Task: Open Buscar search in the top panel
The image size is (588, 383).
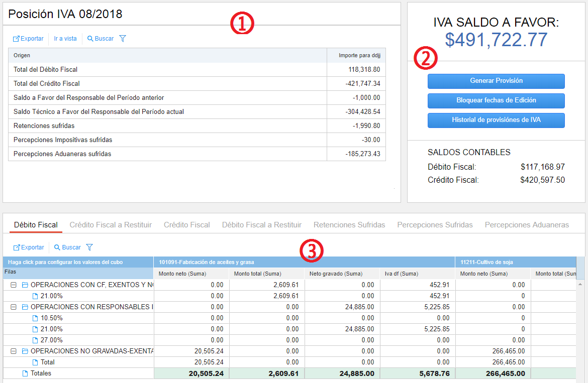Action: 100,39
